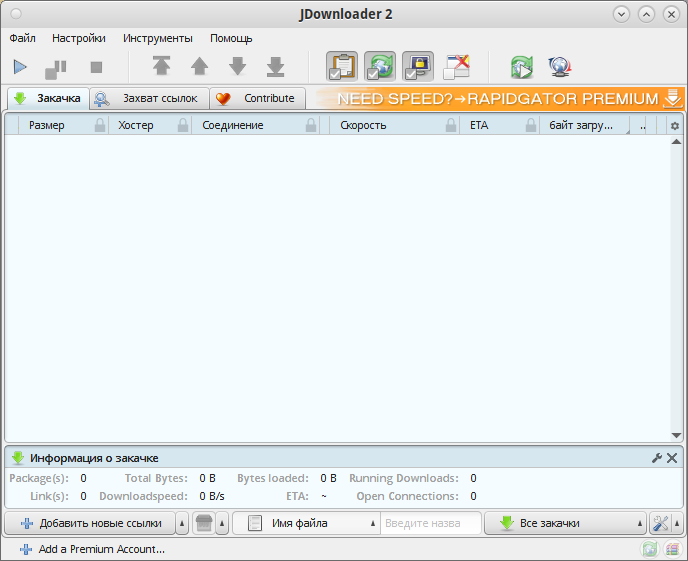
Task: Close the Информация о закачке panel
Action: [672, 458]
